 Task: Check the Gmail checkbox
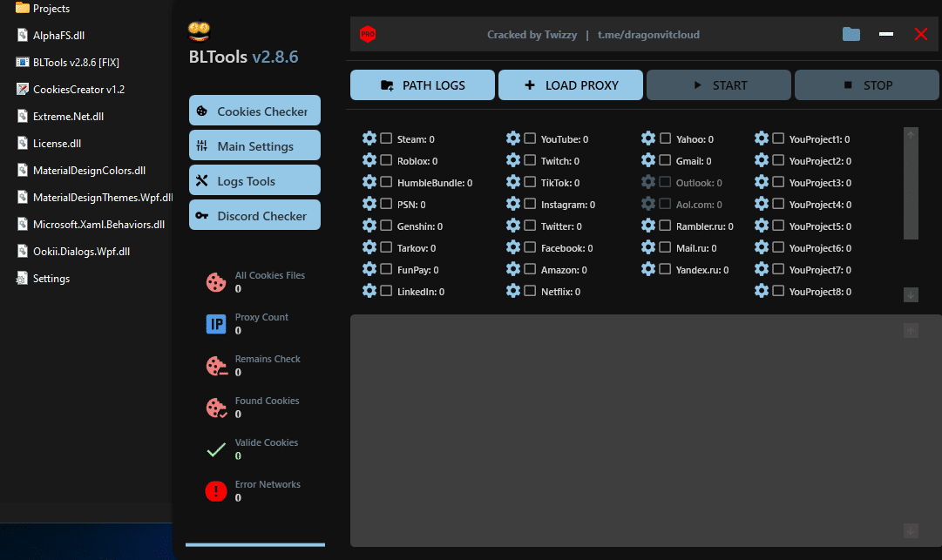(x=665, y=160)
